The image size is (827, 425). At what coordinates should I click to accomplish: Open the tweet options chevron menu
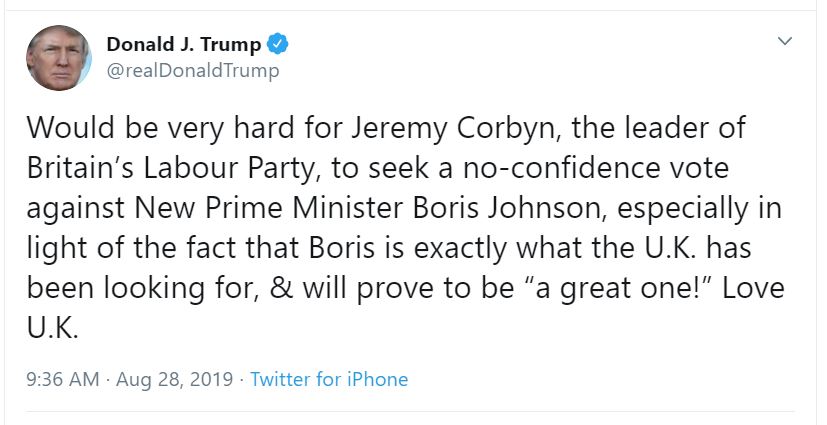pos(785,41)
